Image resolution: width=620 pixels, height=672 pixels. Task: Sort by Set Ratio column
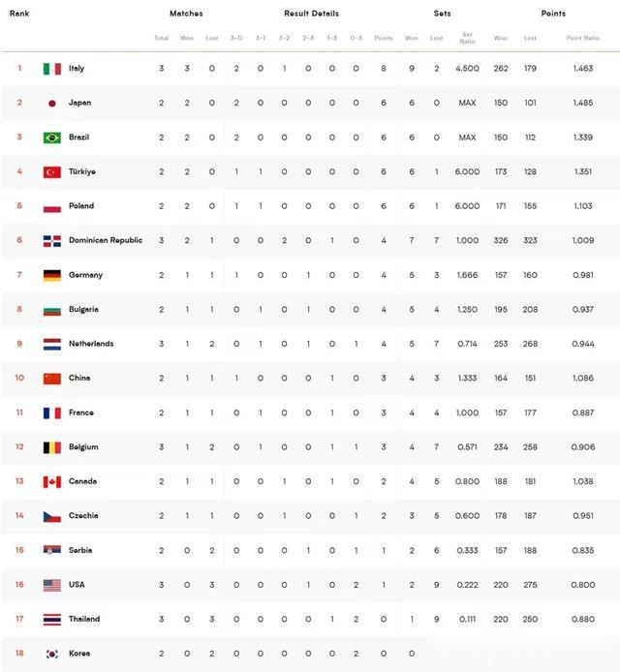tap(467, 38)
